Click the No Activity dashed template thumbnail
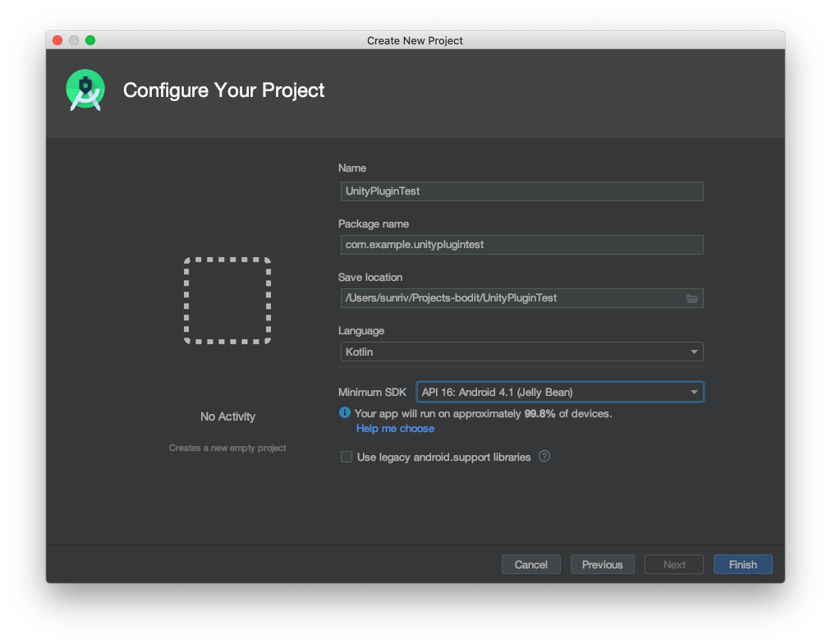831x644 pixels. [x=227, y=301]
